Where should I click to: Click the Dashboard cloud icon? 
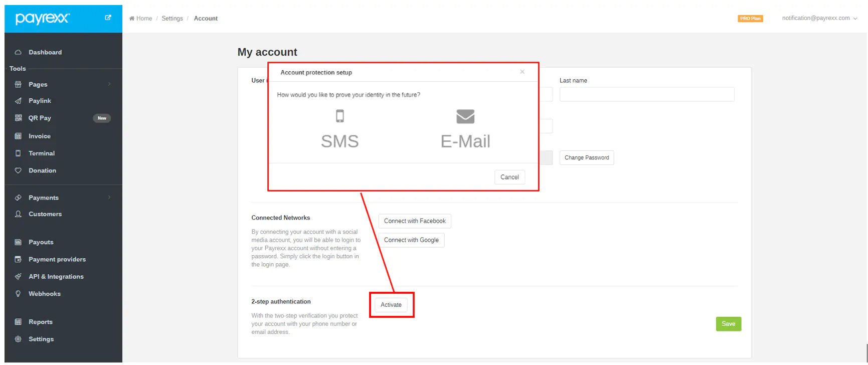click(x=18, y=52)
